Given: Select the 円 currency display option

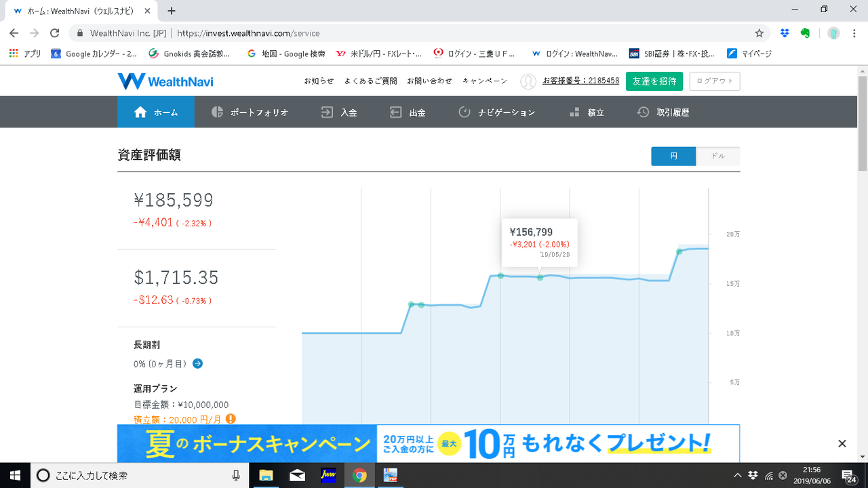Looking at the screenshot, I should 673,156.
